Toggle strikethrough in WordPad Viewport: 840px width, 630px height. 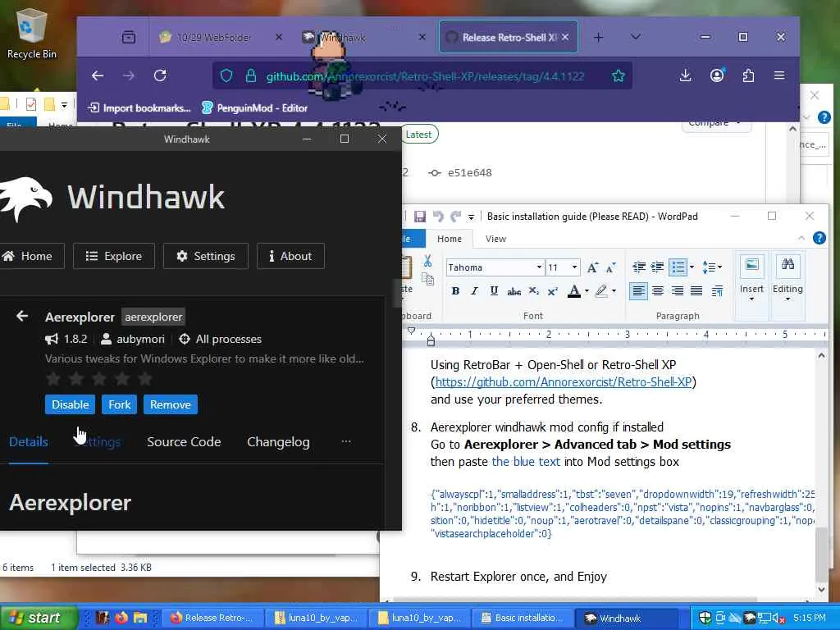[x=514, y=291]
